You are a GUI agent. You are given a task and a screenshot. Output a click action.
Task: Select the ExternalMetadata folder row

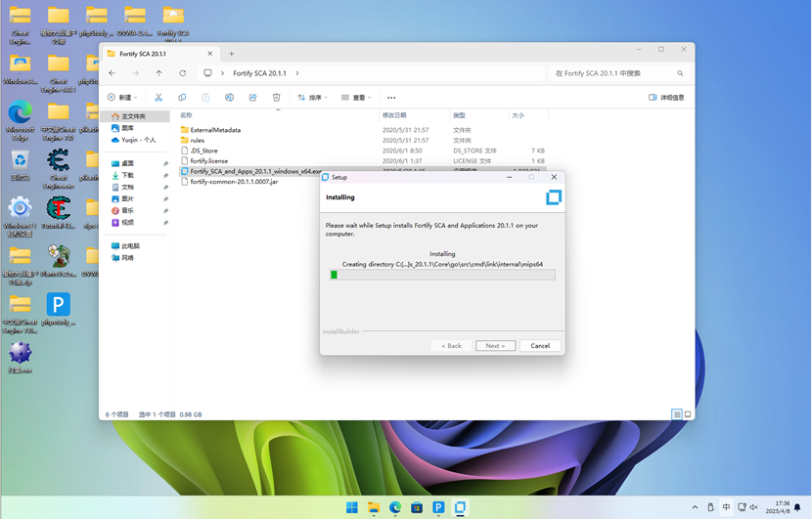[363, 130]
